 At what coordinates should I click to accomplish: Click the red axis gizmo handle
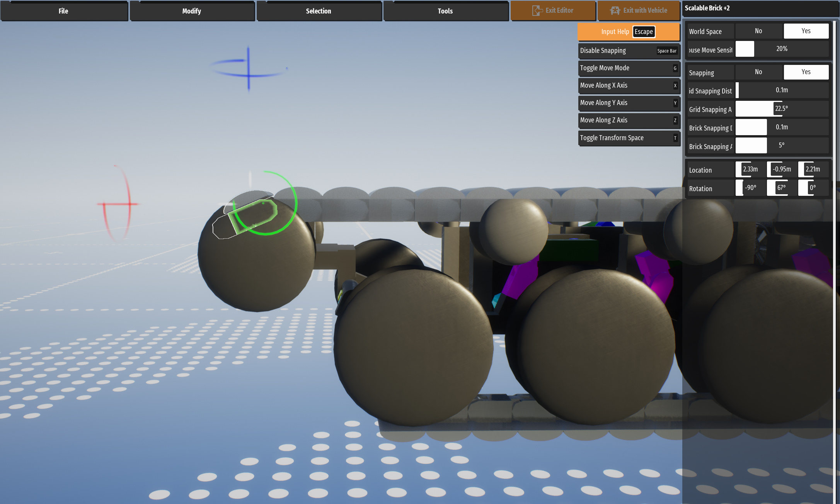pos(117,204)
